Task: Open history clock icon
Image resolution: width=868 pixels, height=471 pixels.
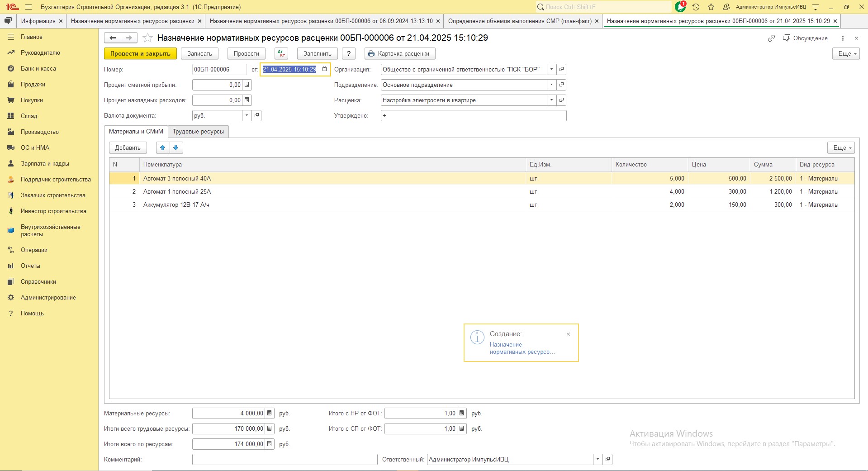Action: coord(696,7)
